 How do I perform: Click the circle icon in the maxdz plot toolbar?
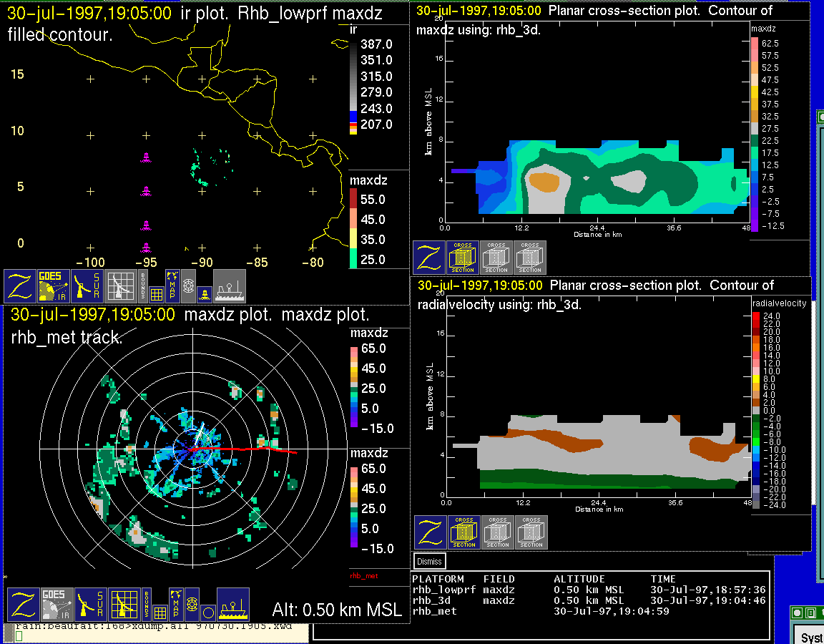coord(207,612)
